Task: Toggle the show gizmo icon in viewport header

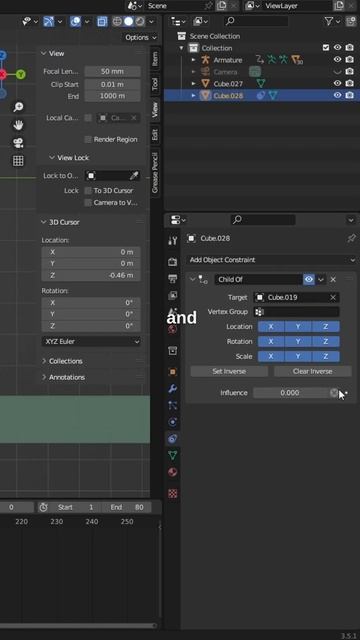Action: point(49,21)
